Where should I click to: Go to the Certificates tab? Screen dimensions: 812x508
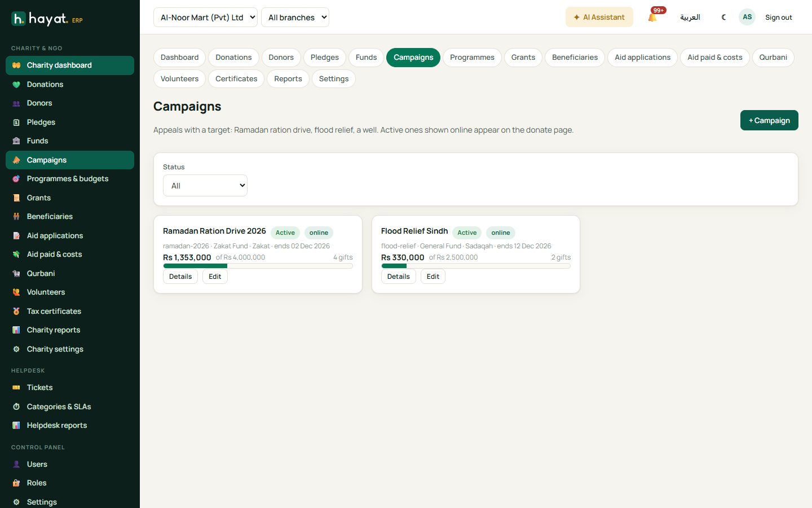point(236,79)
